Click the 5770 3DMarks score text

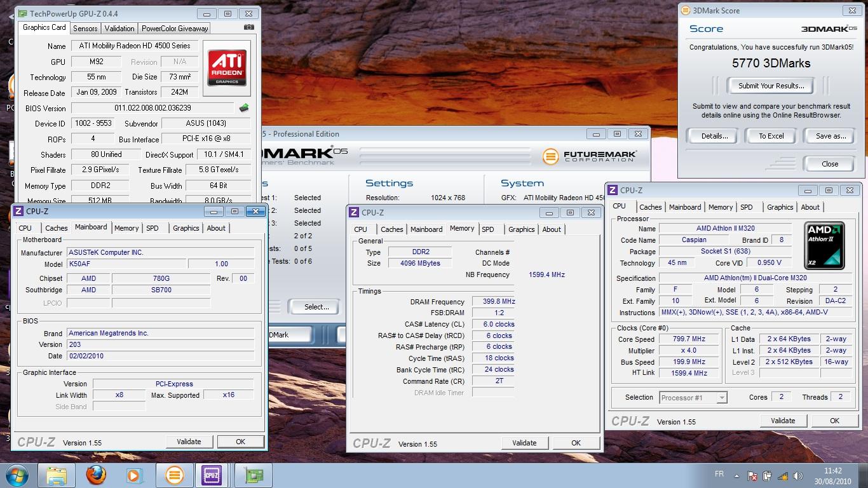click(771, 63)
